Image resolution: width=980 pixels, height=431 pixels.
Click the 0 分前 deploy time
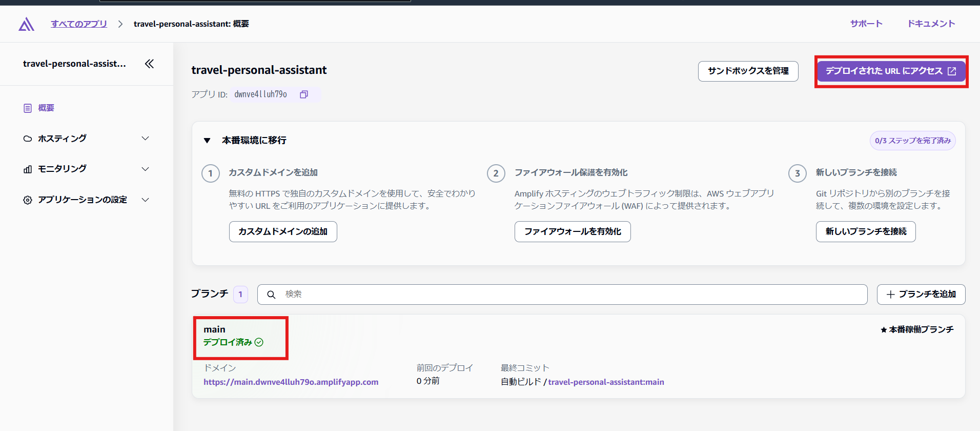click(x=428, y=381)
